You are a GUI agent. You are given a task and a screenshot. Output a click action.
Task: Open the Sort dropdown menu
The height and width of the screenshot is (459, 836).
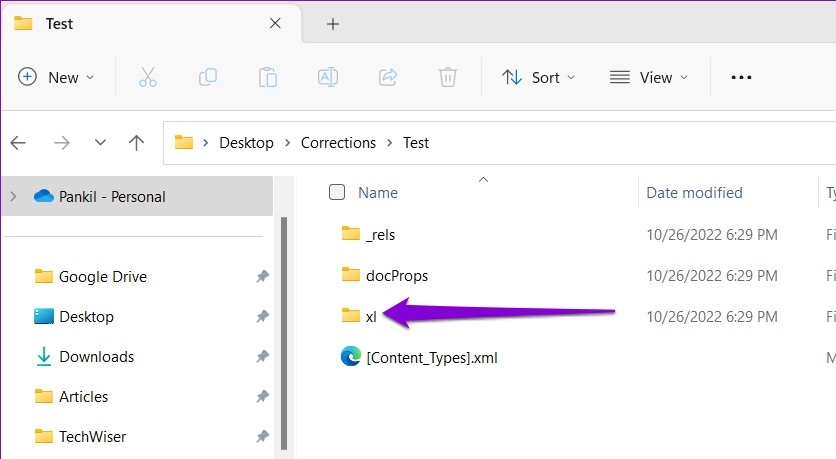[538, 77]
